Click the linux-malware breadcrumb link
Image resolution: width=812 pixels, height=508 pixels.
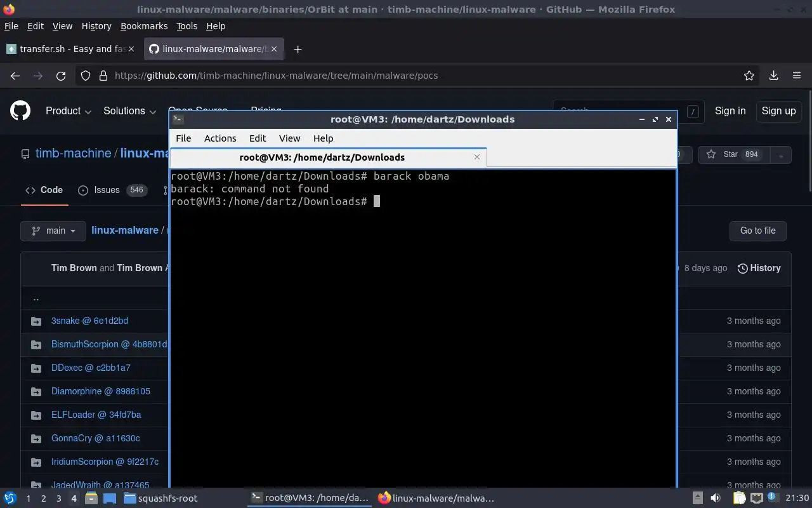(x=125, y=231)
